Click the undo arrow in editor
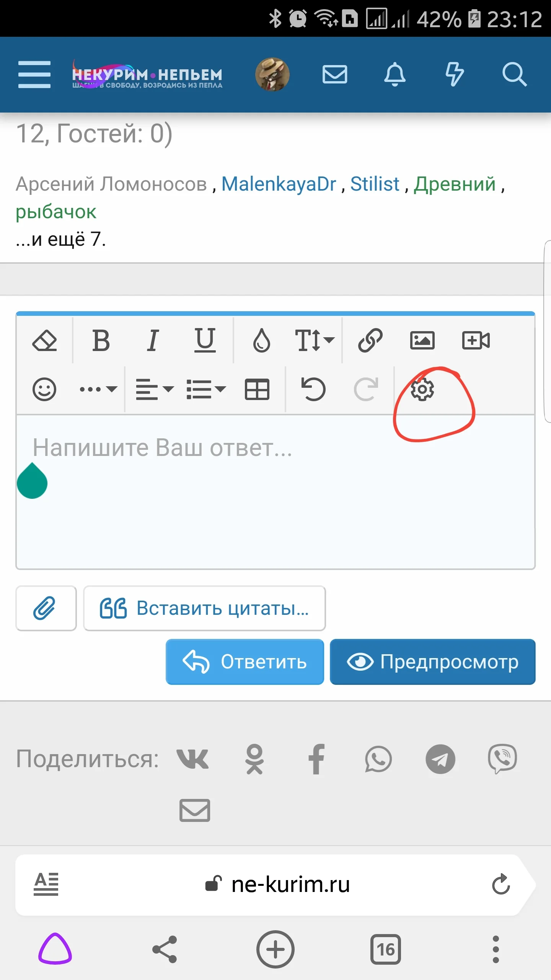 [x=313, y=389]
